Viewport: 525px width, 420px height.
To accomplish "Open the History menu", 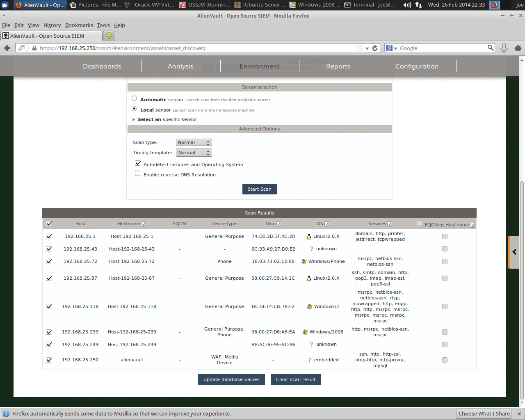I will (52, 25).
